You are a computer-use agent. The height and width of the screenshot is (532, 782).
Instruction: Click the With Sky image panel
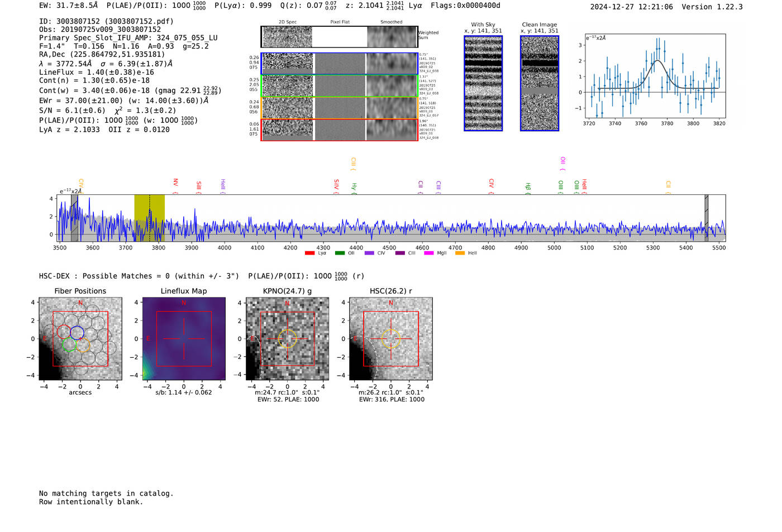point(483,83)
